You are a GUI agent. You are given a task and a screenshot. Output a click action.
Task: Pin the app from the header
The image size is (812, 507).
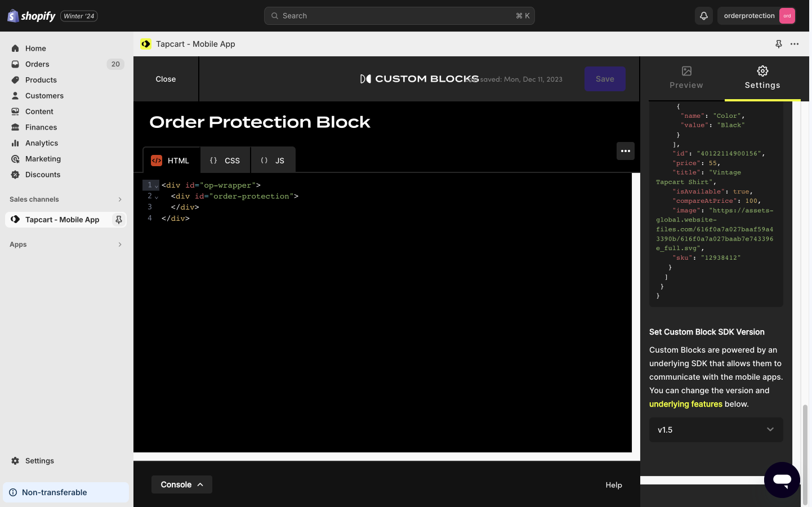pos(779,44)
